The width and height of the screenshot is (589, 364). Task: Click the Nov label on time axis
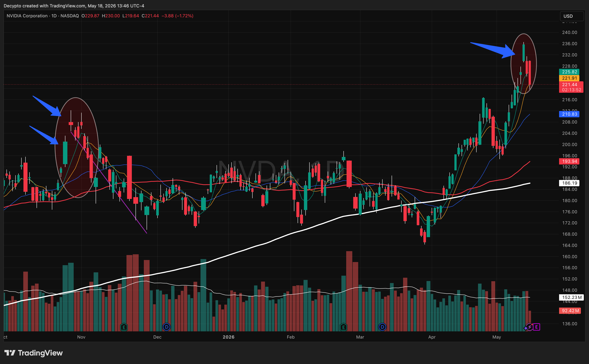81,337
